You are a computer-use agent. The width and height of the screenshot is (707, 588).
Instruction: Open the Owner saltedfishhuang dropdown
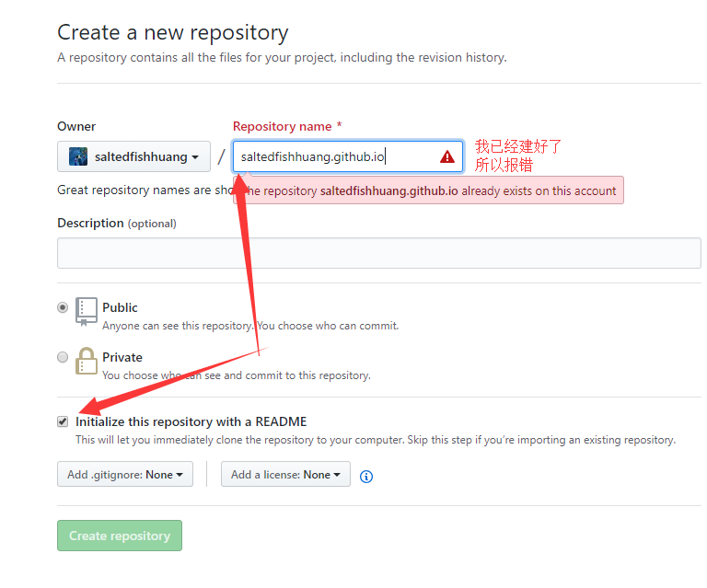tap(133, 156)
